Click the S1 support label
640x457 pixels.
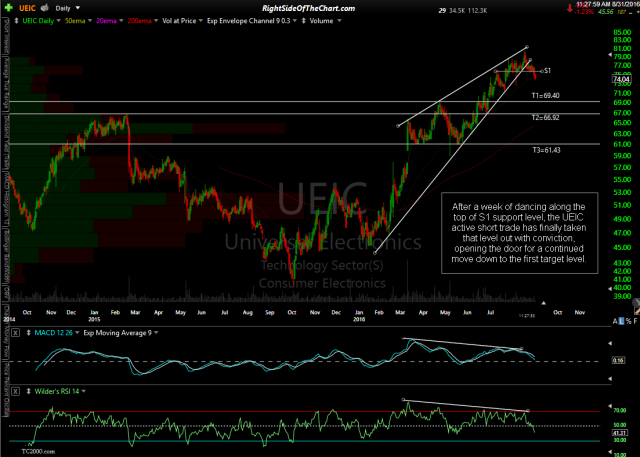pyautogui.click(x=547, y=71)
